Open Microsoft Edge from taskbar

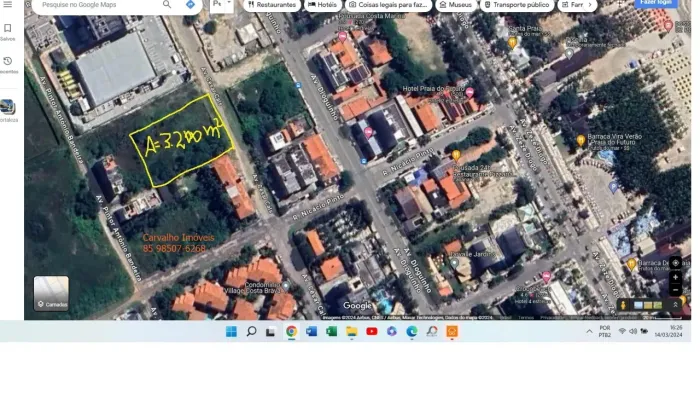pos(412,332)
